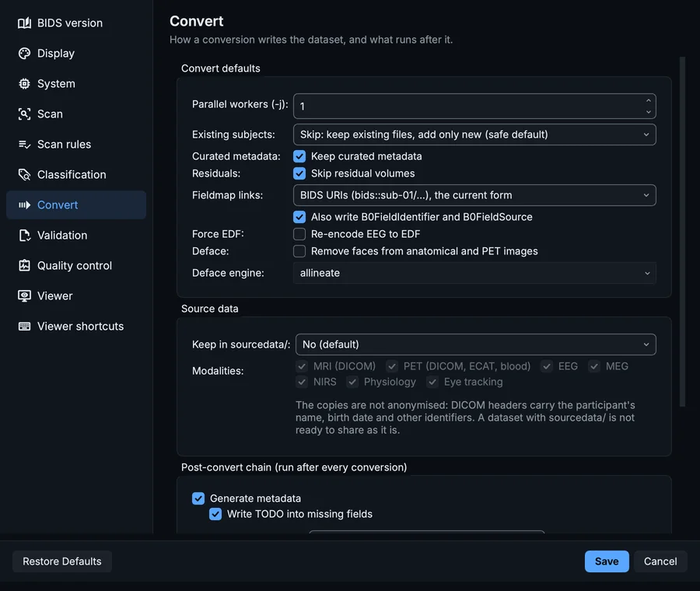Save the settings

[607, 561]
